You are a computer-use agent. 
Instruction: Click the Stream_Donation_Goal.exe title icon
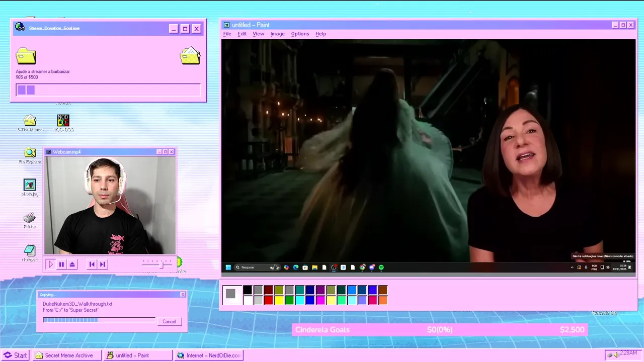pos(20,27)
